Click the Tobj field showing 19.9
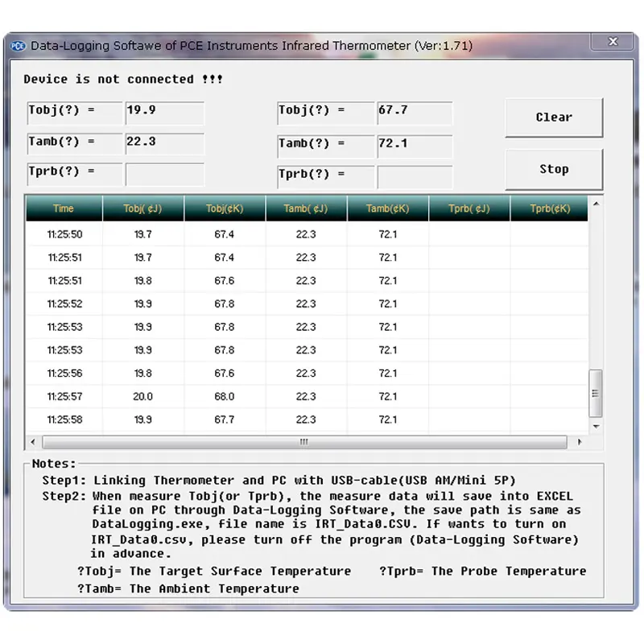The width and height of the screenshot is (644, 644). (x=164, y=113)
